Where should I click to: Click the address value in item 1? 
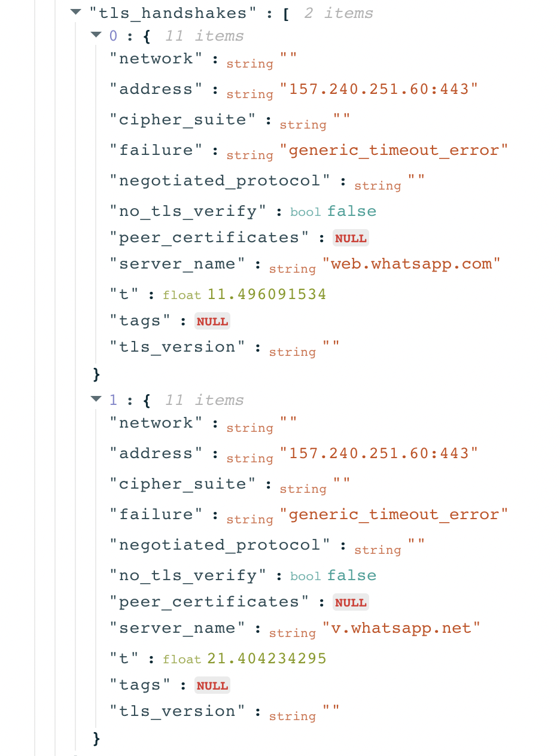[x=384, y=453]
